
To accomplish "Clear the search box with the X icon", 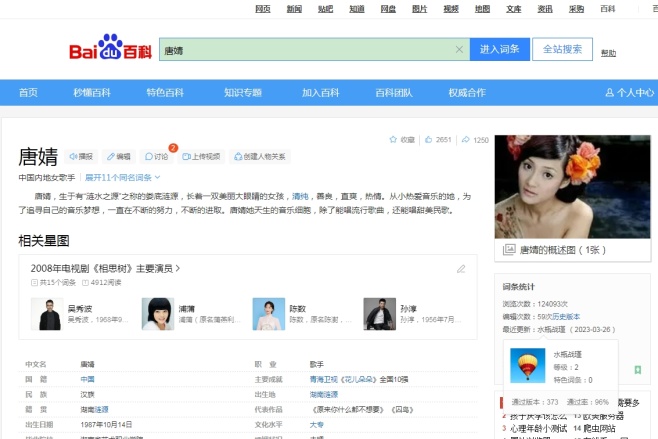I will coord(459,50).
